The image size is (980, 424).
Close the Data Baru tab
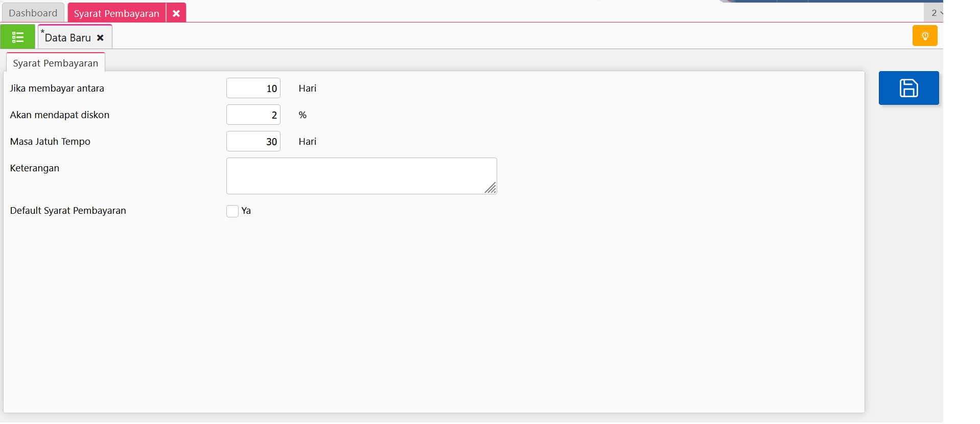[x=100, y=38]
